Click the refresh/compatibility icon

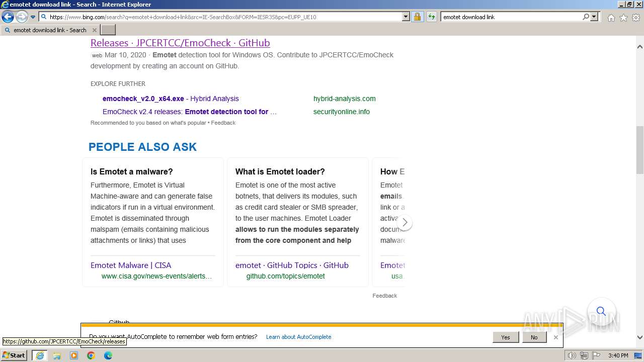point(431,17)
